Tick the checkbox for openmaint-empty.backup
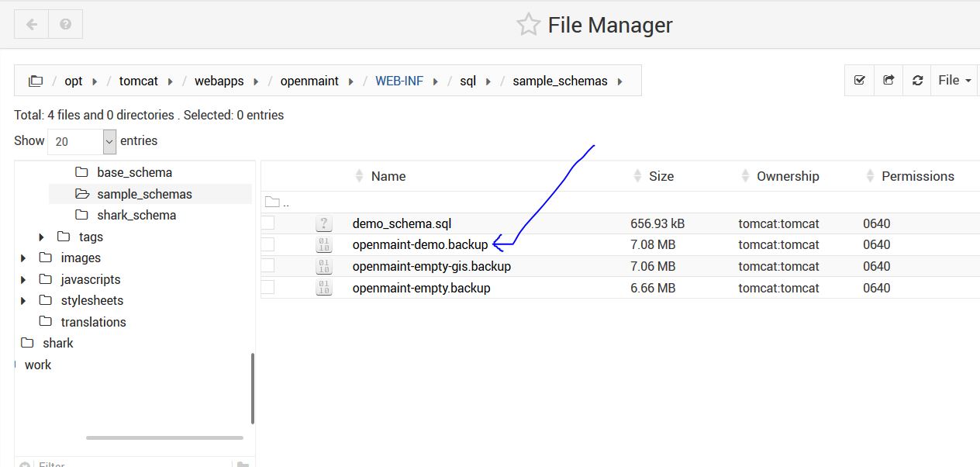 [268, 288]
